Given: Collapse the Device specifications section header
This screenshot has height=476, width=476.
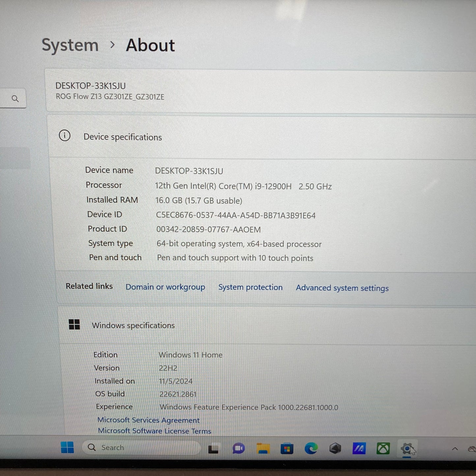Looking at the screenshot, I should point(262,137).
